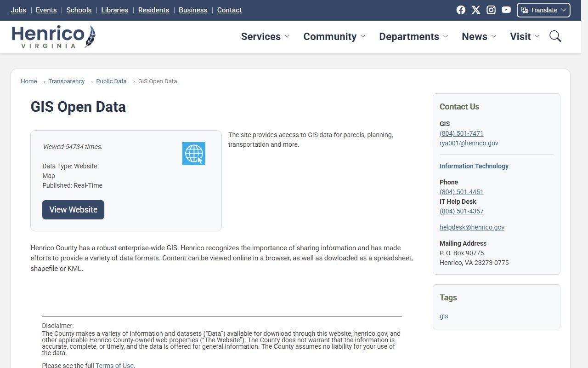The image size is (588, 368).
Task: Click 'Henrico, VA 23273-0775' text
Action: pos(474,263)
